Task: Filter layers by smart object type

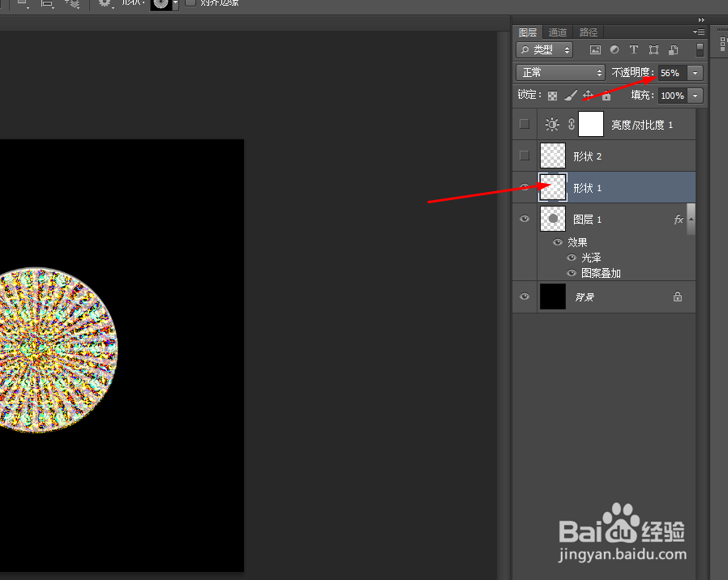Action: (x=674, y=49)
